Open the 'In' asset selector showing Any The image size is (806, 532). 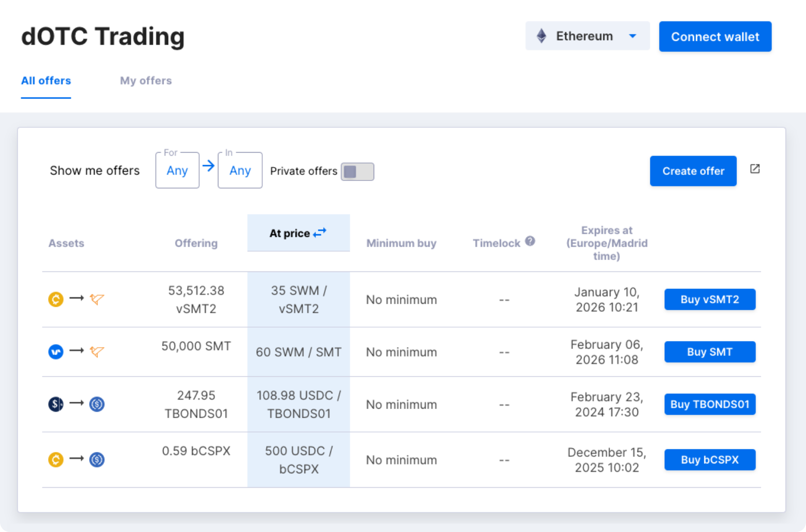[x=240, y=170]
